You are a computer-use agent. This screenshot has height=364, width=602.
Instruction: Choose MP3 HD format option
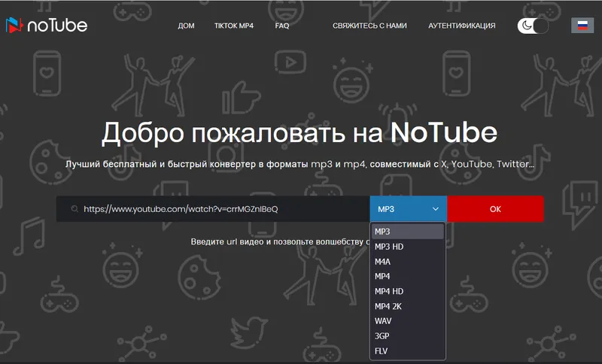click(x=408, y=247)
